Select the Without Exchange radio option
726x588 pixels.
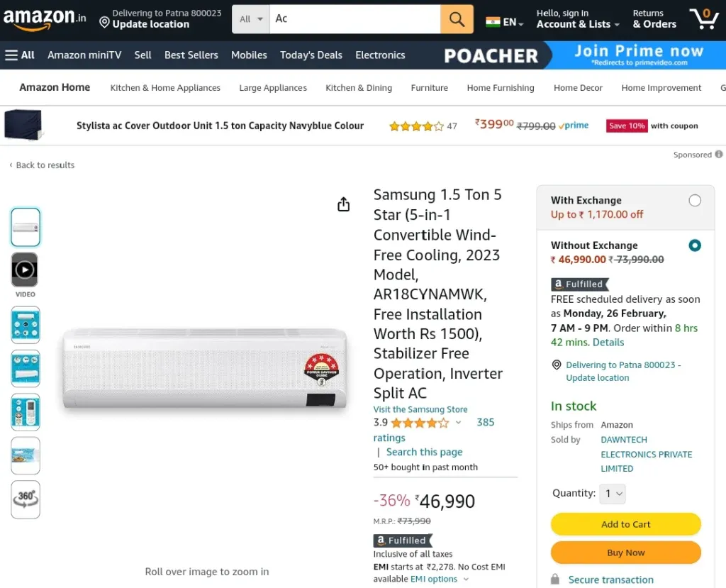click(695, 245)
